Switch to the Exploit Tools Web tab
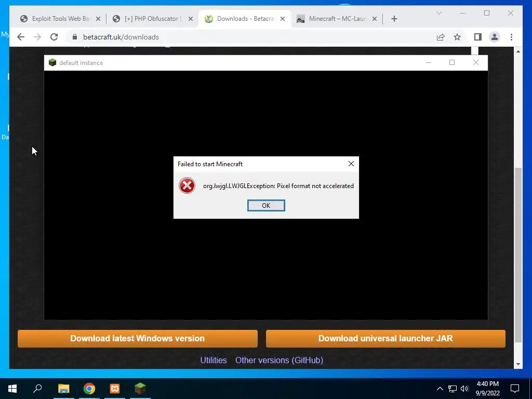Viewport: 532px width, 399px height. tap(61, 19)
